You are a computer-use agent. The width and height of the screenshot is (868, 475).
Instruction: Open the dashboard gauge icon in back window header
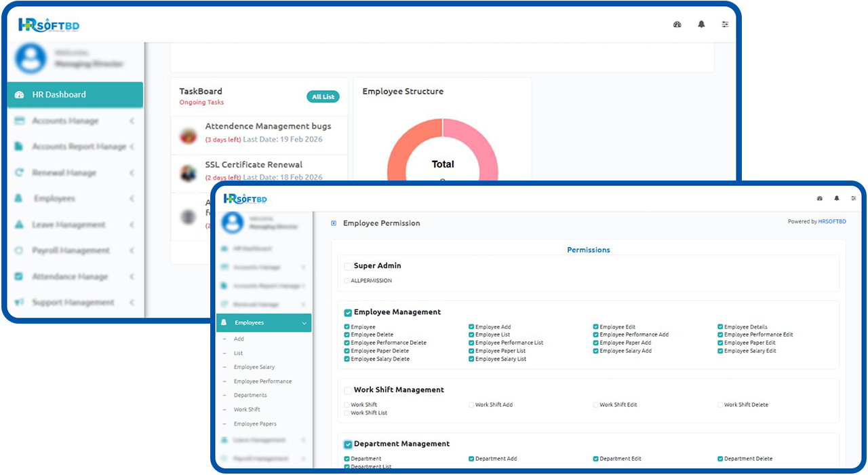(677, 24)
